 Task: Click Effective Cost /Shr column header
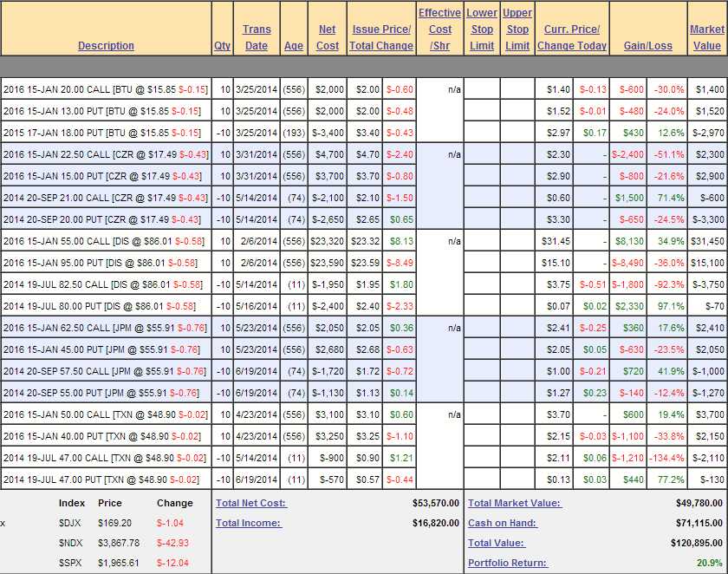[439, 29]
